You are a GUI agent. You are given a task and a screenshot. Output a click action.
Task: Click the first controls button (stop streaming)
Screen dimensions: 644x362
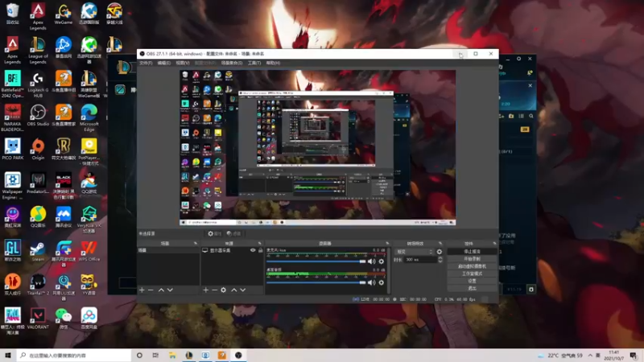[x=472, y=251]
